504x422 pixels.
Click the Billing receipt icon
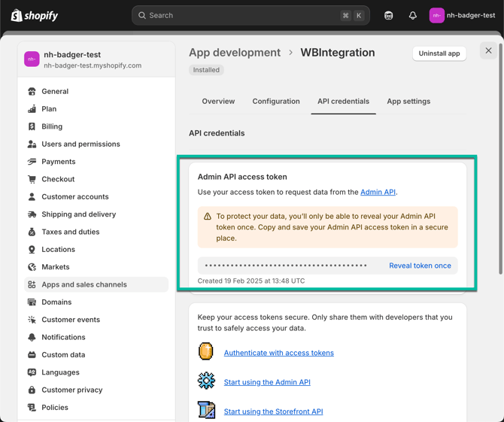[32, 126]
